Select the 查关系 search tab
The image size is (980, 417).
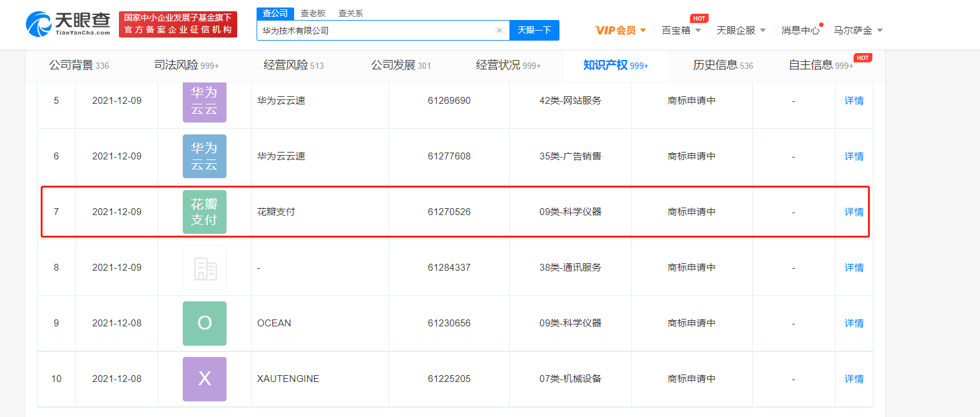[350, 13]
